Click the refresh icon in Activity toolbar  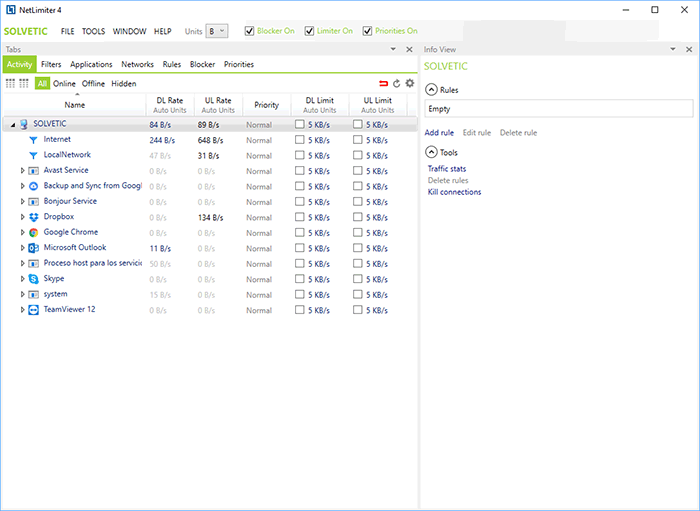(x=396, y=84)
